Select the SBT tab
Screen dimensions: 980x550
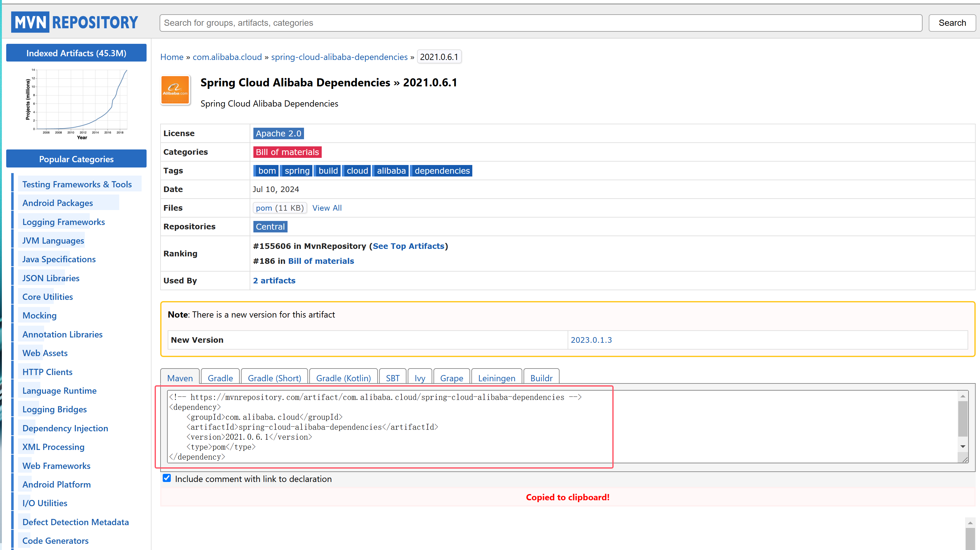(x=392, y=378)
